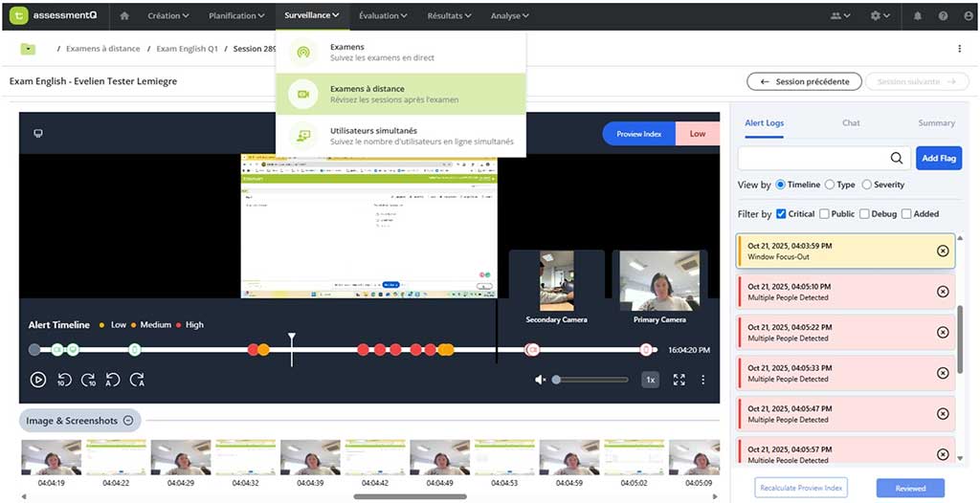The height and width of the screenshot is (503, 980).
Task: Switch to the Summary tab
Action: (x=936, y=123)
